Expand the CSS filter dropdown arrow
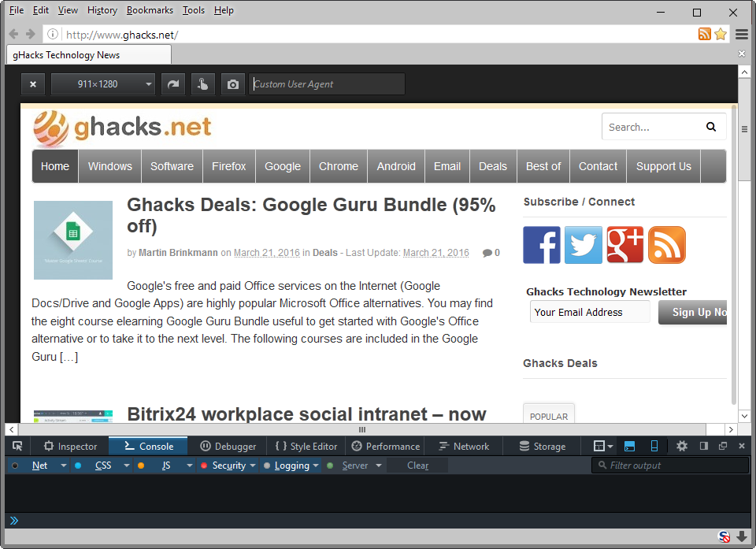756x549 pixels. pos(126,466)
